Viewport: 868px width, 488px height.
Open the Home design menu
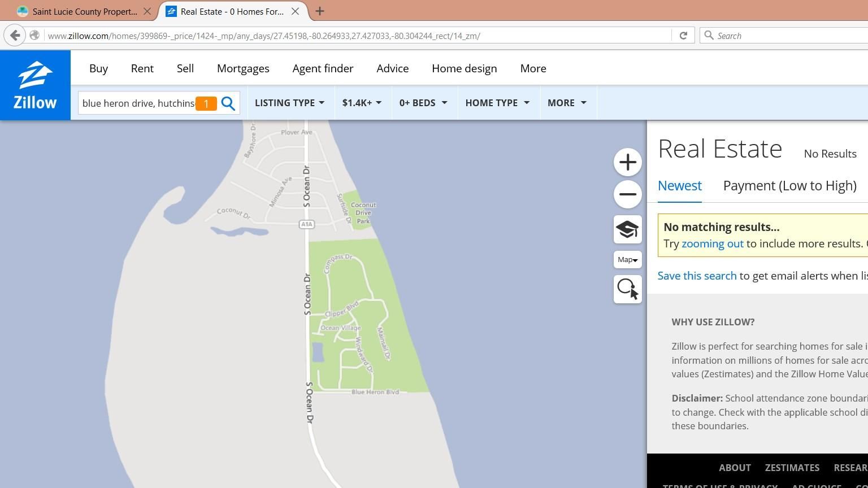[465, 68]
